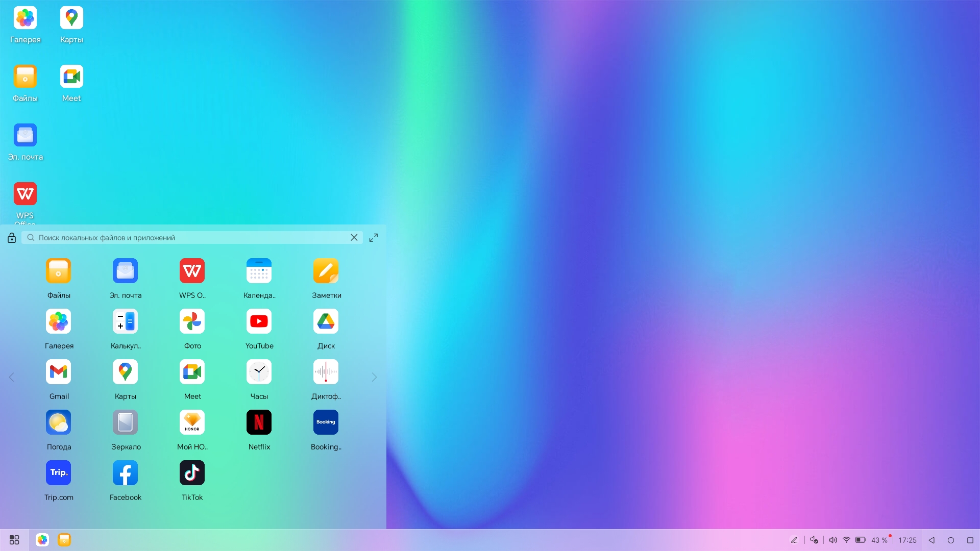Open WPS Office desktop shortcut
The width and height of the screenshot is (980, 551).
[25, 194]
